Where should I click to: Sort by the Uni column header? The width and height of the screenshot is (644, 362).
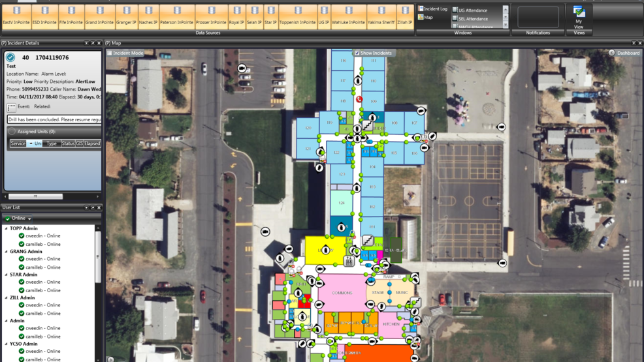click(x=35, y=143)
